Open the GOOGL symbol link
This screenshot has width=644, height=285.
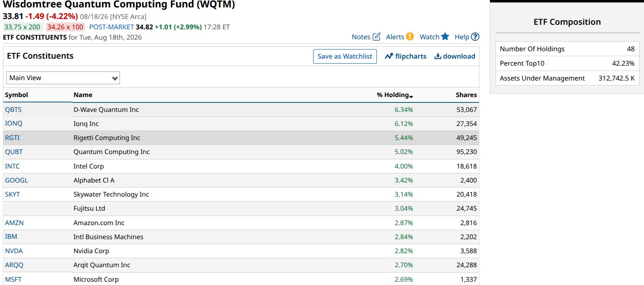point(17,180)
